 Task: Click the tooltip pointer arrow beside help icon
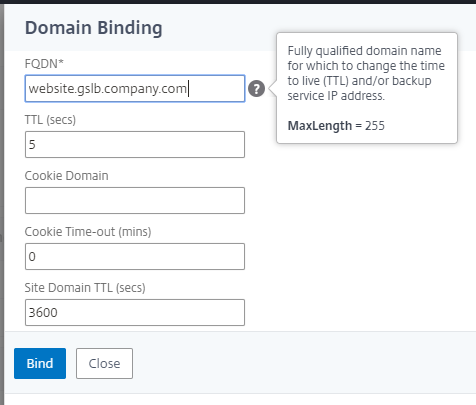(273, 89)
